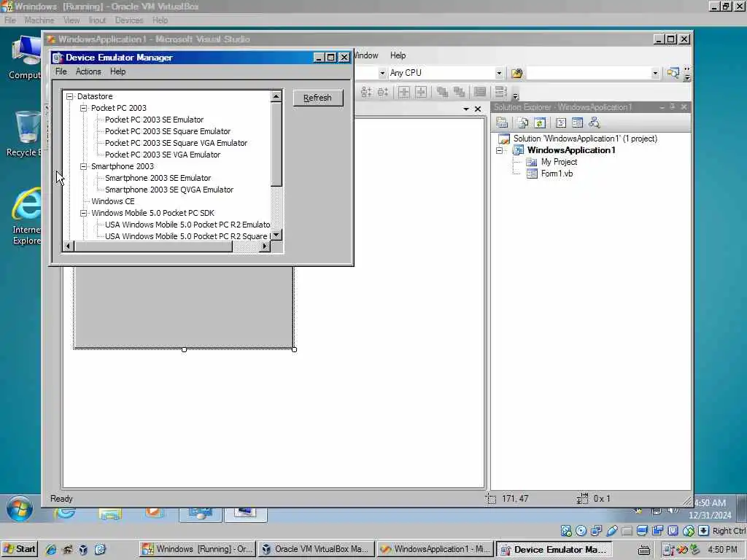Screen dimensions: 747x560
Task: Click the VirtualBox quick launch cube icon
Action: (83, 550)
